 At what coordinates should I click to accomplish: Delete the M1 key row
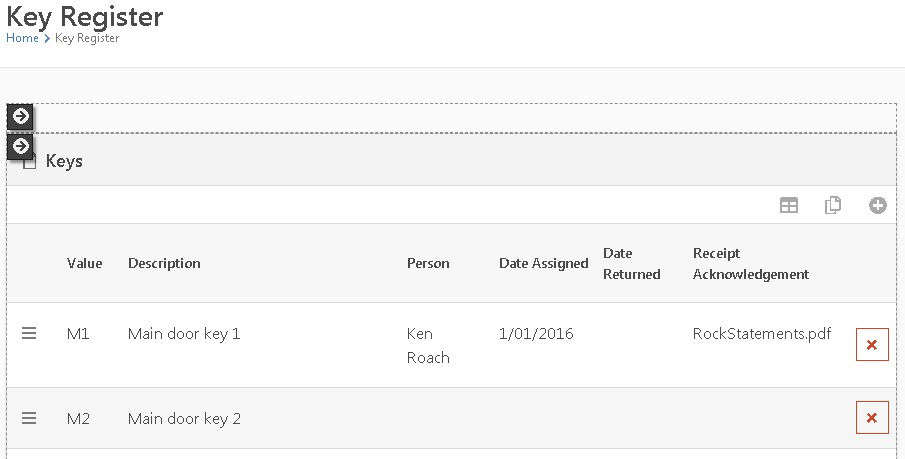pos(872,344)
